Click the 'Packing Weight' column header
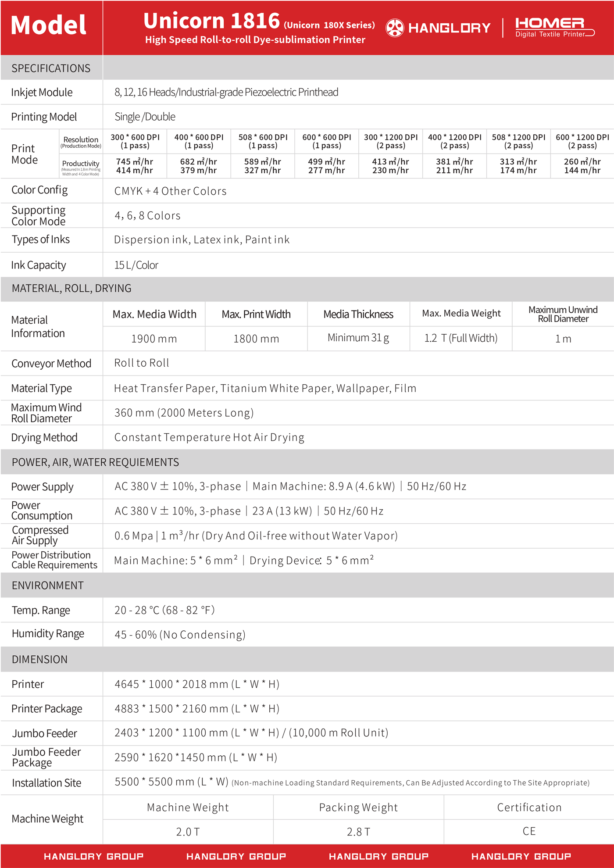Screen dimensions: 614x868 pyautogui.click(x=358, y=807)
